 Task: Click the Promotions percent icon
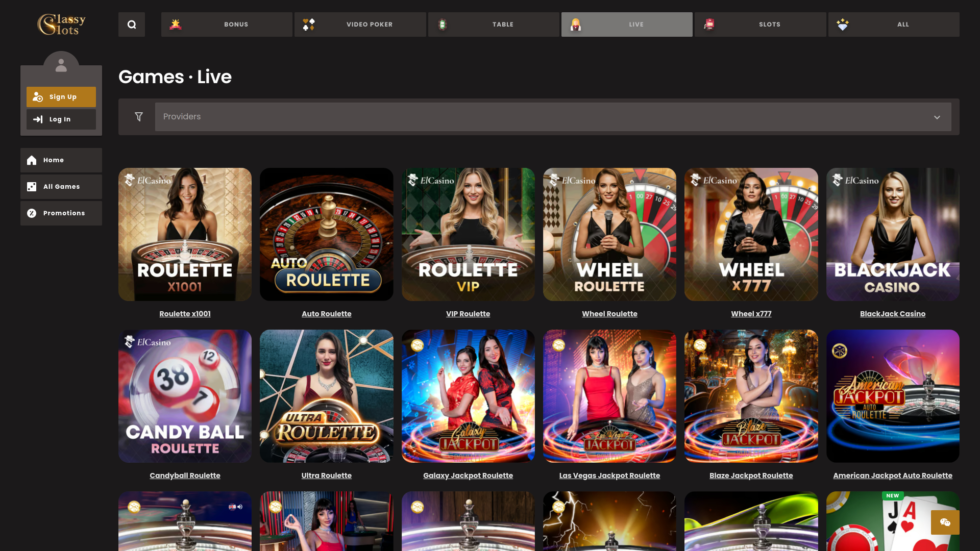click(x=31, y=213)
